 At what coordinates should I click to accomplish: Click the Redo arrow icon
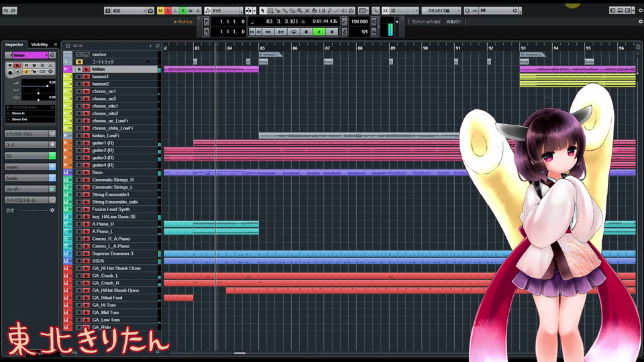(x=13, y=11)
